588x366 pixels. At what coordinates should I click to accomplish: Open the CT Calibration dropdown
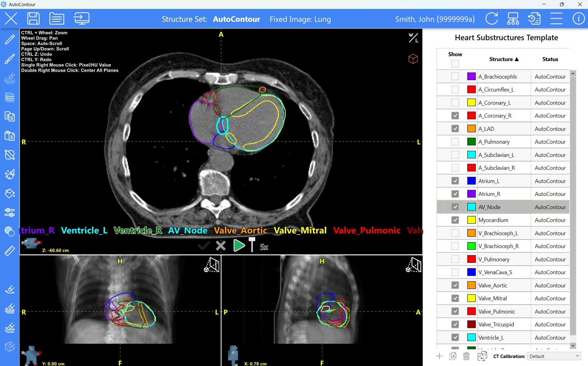[554, 356]
